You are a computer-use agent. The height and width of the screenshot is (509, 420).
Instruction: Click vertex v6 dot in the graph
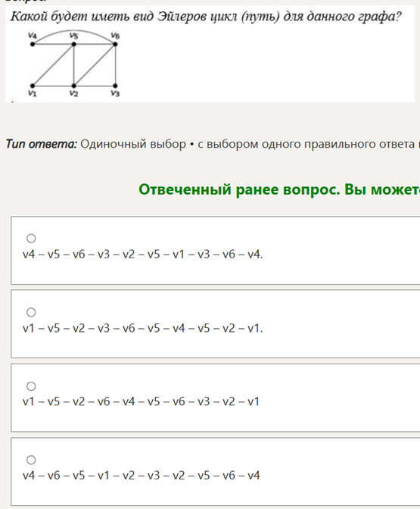[115, 44]
